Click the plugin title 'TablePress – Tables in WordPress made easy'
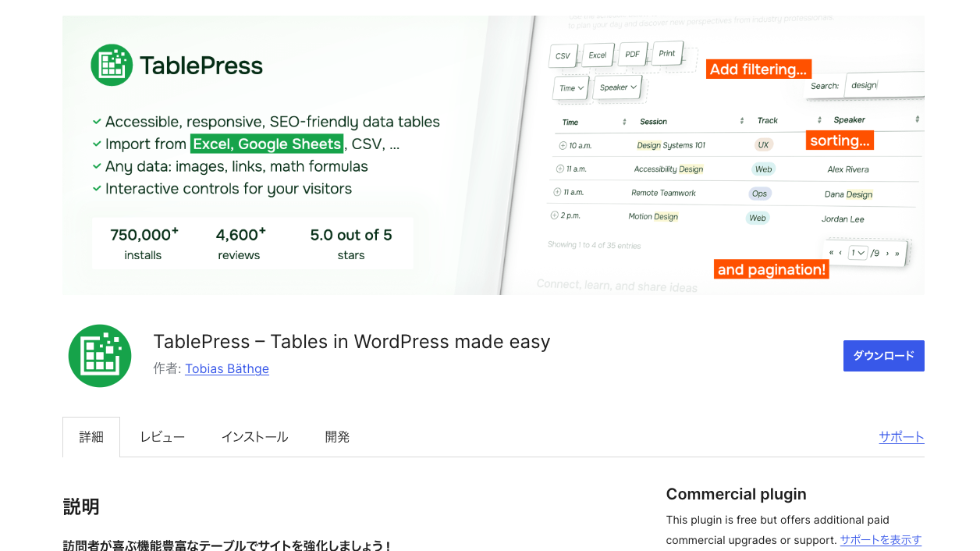The image size is (980, 551). click(x=352, y=342)
